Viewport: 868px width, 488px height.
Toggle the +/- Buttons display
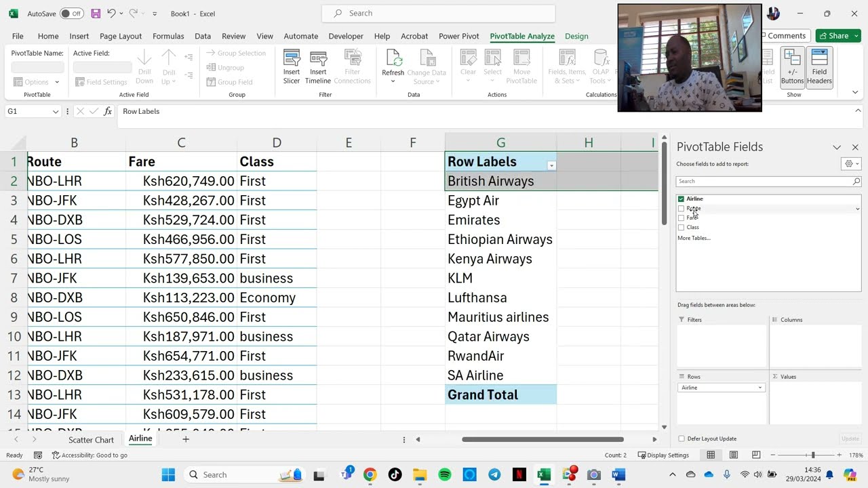[792, 67]
